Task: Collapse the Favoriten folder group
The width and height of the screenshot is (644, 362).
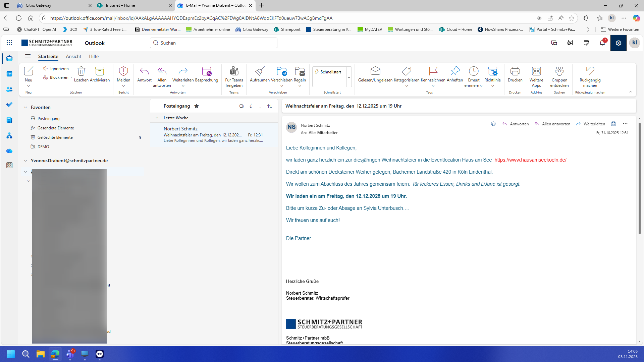Action: 25,107
